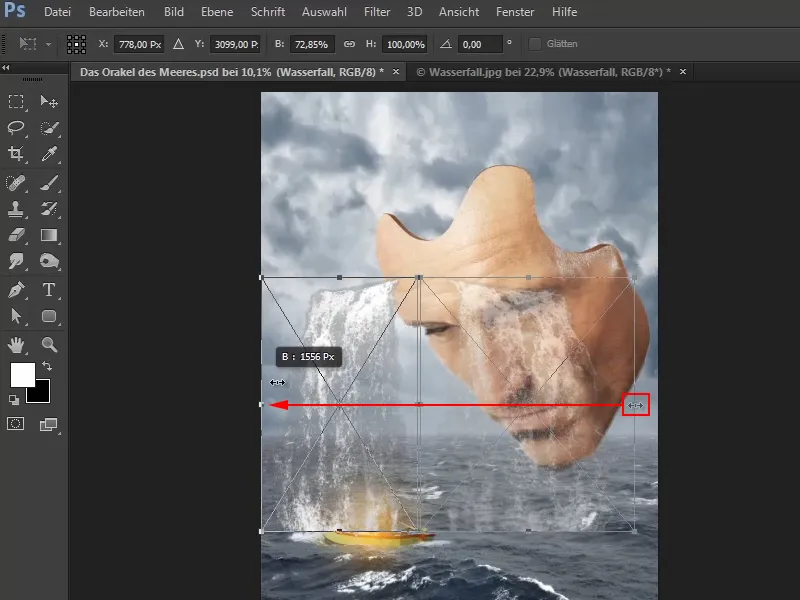Open the Ebene menu
Viewport: 800px width, 600px height.
[x=217, y=12]
